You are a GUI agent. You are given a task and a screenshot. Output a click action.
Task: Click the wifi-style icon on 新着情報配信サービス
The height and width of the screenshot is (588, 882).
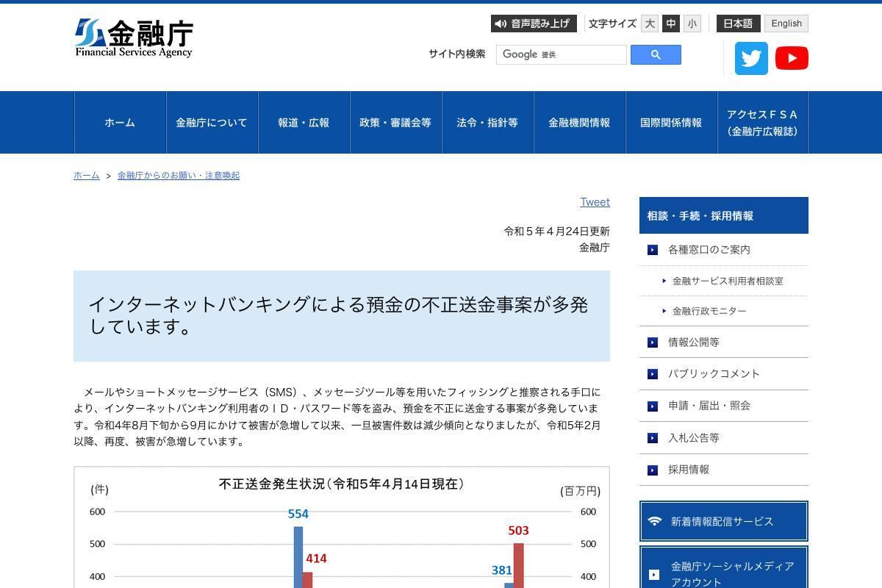(x=654, y=521)
